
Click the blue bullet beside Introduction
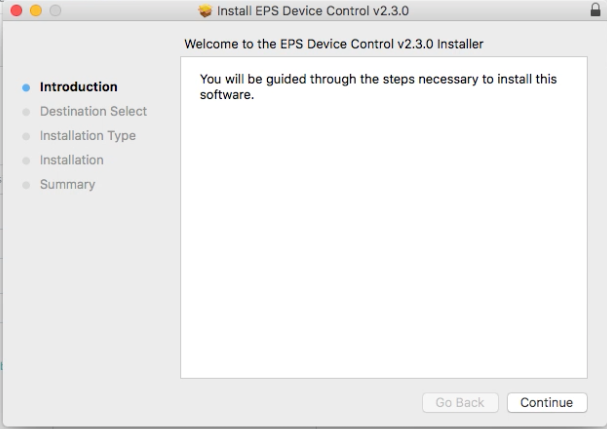coord(25,87)
